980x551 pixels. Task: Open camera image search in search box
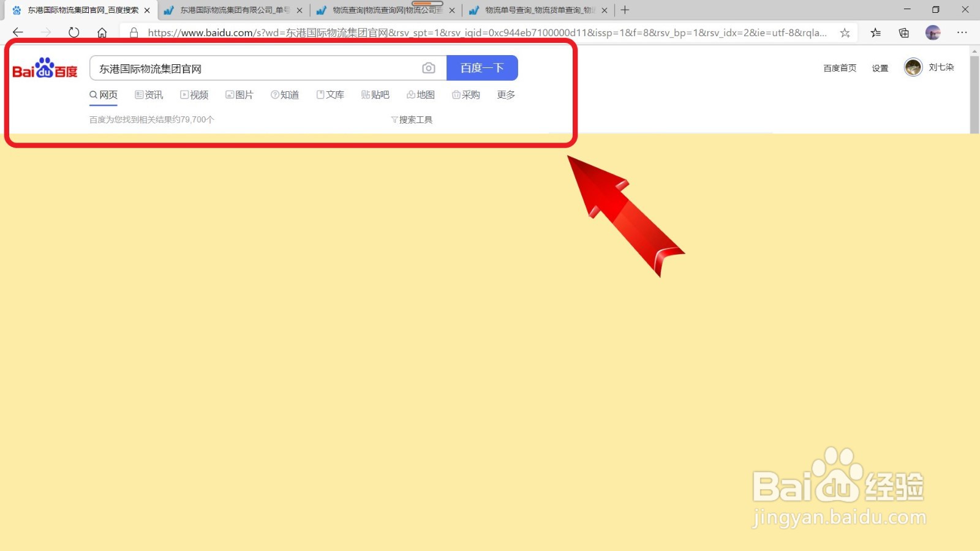pyautogui.click(x=429, y=68)
